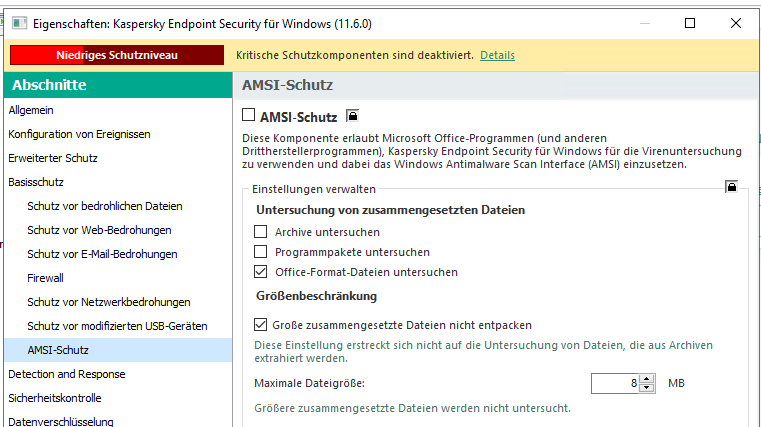
Task: Toggle the lock on Einstellungen verwalten group
Action: (x=732, y=186)
